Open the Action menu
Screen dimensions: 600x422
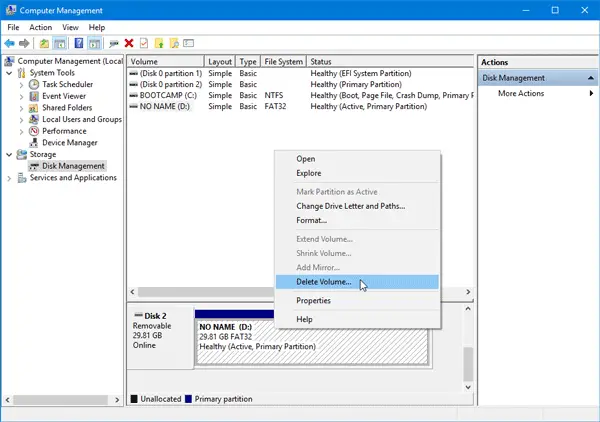click(x=41, y=28)
